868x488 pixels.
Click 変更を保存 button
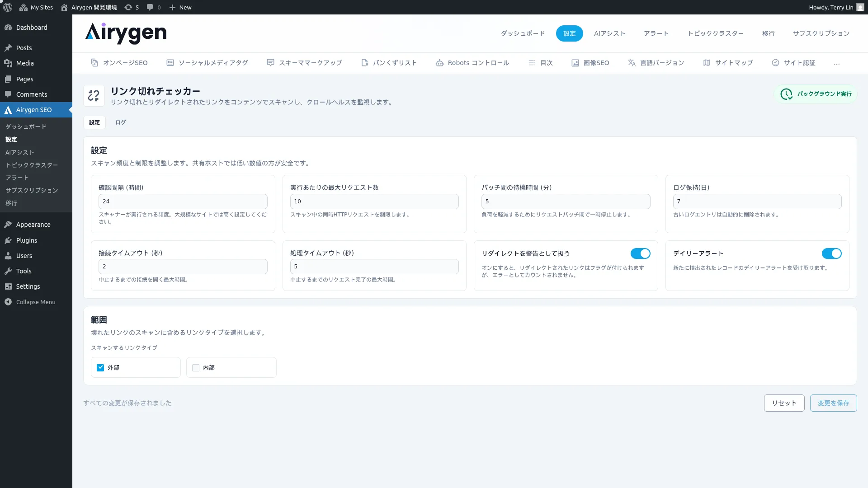pyautogui.click(x=833, y=403)
